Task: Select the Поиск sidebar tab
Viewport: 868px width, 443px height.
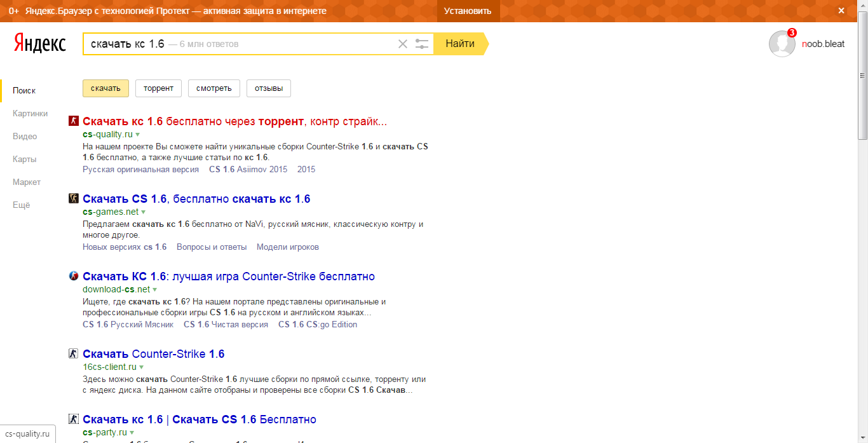Action: [x=24, y=91]
